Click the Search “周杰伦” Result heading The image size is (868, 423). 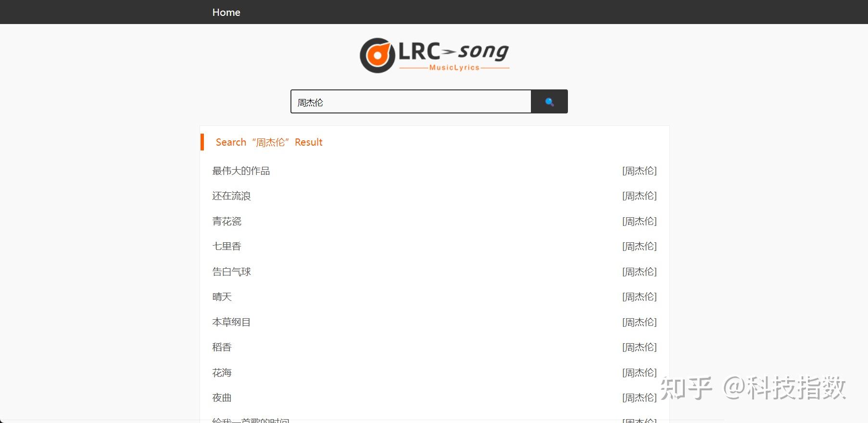click(x=269, y=142)
